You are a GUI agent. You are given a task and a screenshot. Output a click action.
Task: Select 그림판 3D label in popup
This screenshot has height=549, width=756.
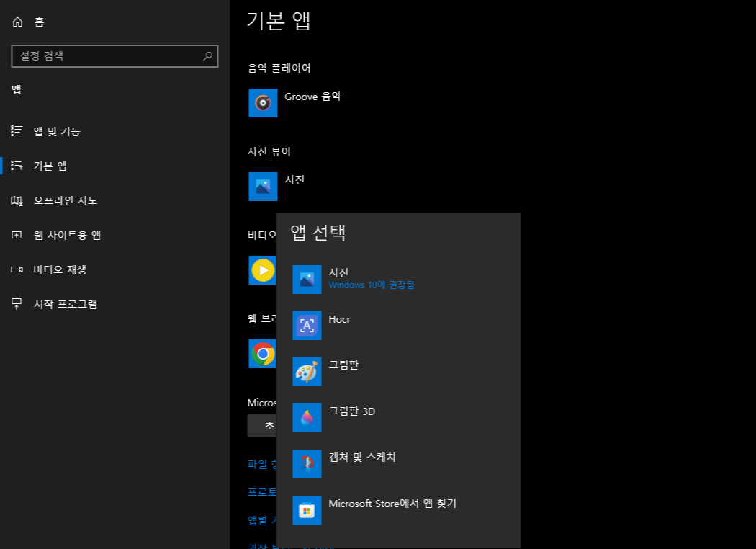pyautogui.click(x=352, y=411)
